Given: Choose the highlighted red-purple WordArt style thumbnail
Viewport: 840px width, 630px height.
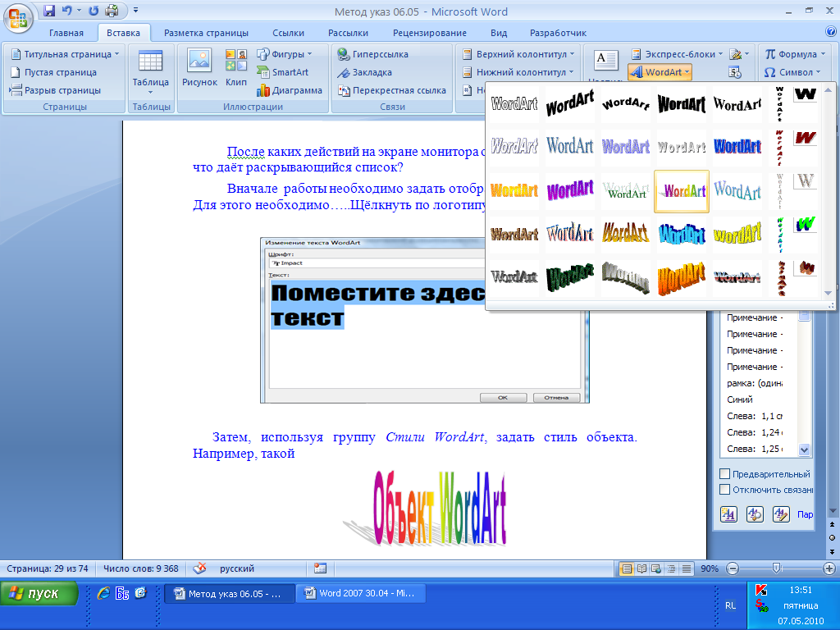Looking at the screenshot, I should (682, 191).
